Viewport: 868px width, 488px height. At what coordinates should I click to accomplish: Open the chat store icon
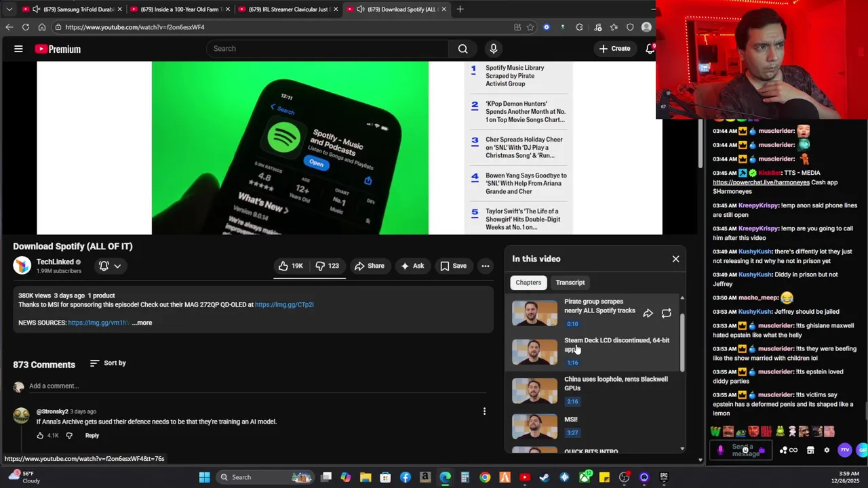click(811, 450)
